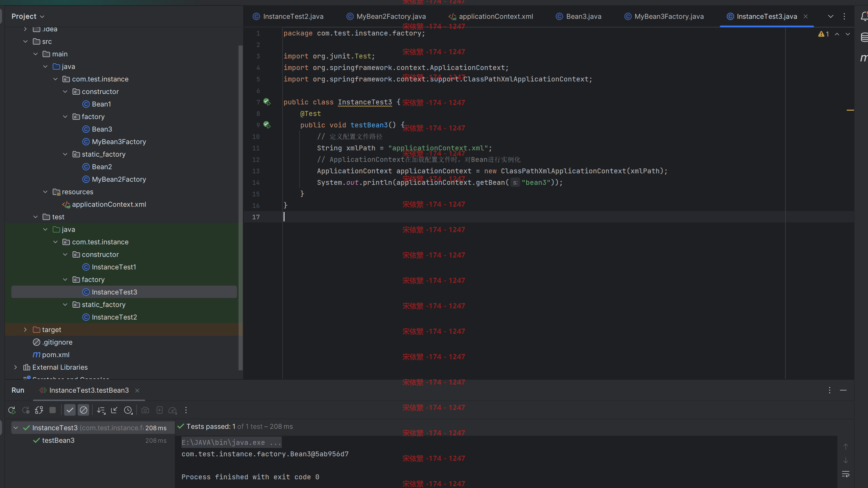This screenshot has width=868, height=488.
Task: Open the Database tool window
Action: coord(864,37)
